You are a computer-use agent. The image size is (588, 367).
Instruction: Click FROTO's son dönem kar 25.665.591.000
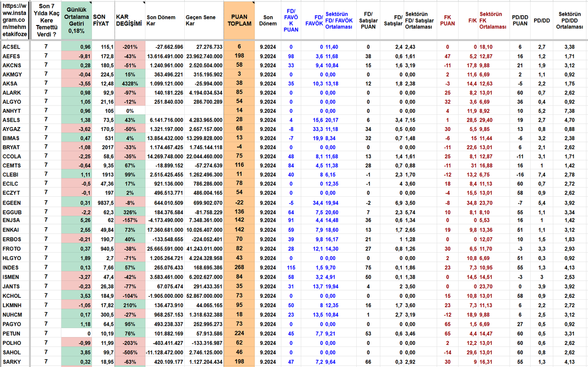point(165,249)
